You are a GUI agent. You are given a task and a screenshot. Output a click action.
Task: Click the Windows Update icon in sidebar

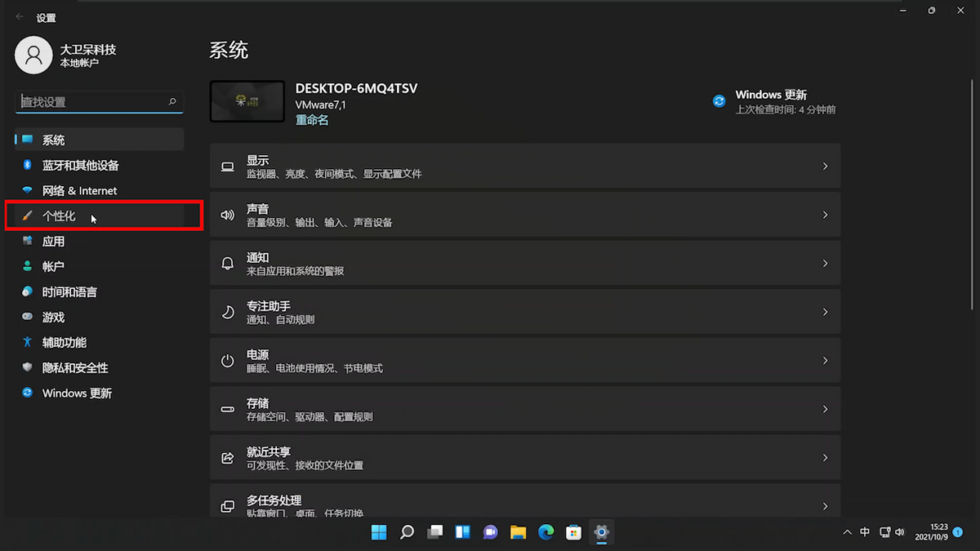pyautogui.click(x=27, y=393)
